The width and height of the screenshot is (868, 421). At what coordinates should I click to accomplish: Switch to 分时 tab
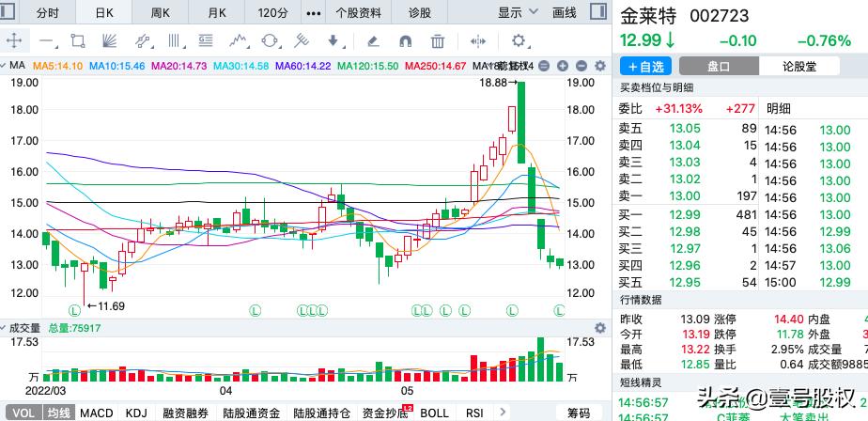pyautogui.click(x=47, y=13)
